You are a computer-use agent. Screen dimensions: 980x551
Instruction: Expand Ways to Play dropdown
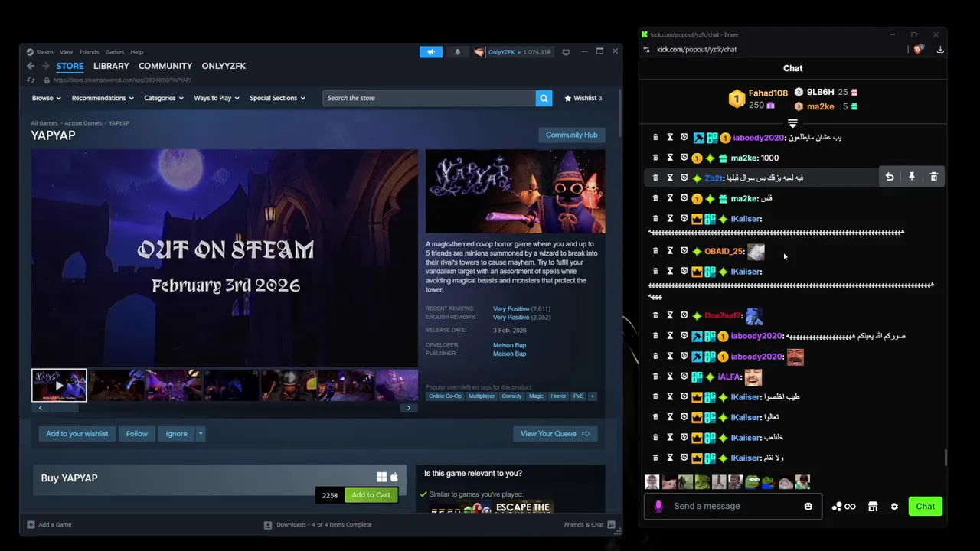[x=217, y=98]
